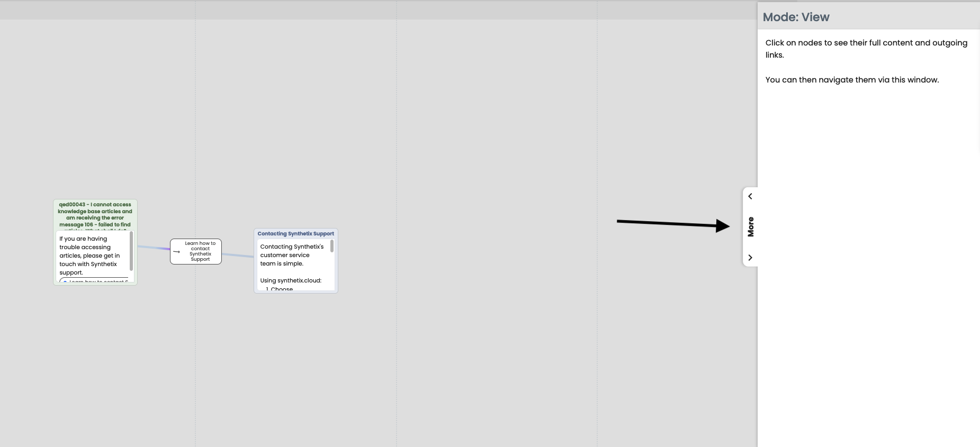Click text 'Using synthetix.cloud:'
The image size is (980, 447).
(291, 280)
